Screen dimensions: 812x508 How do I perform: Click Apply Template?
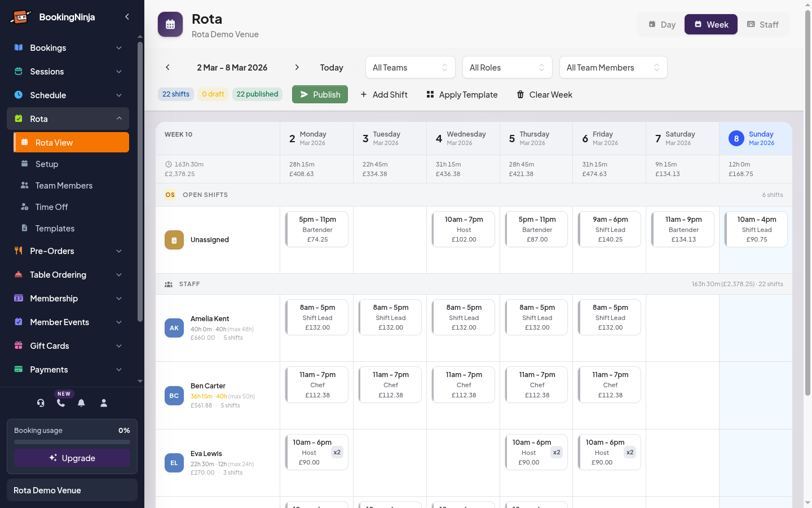(462, 94)
